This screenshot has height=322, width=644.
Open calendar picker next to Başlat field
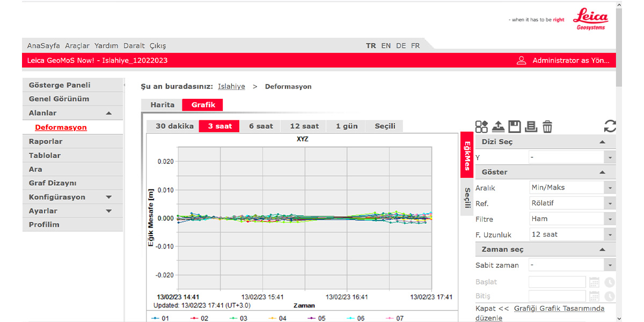pos(594,282)
